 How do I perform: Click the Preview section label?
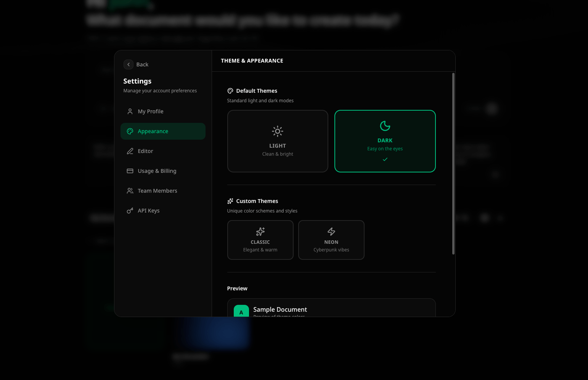pyautogui.click(x=237, y=288)
